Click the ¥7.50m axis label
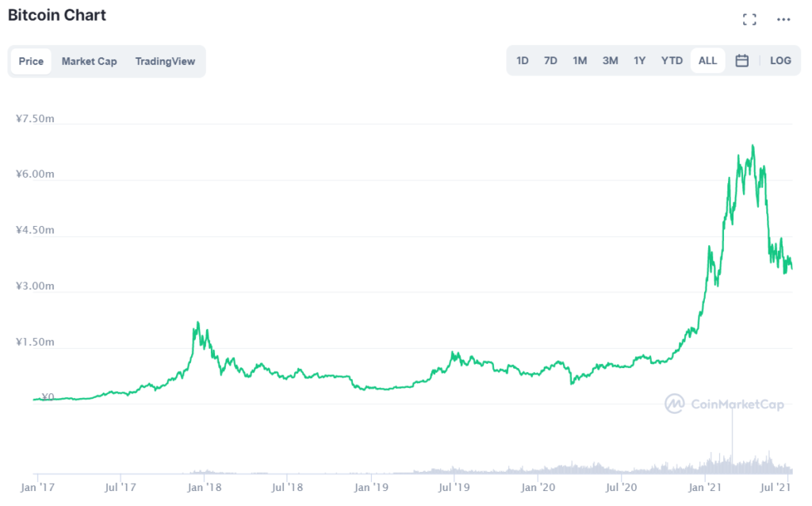Screen dimensions: 812x506 [x=35, y=119]
